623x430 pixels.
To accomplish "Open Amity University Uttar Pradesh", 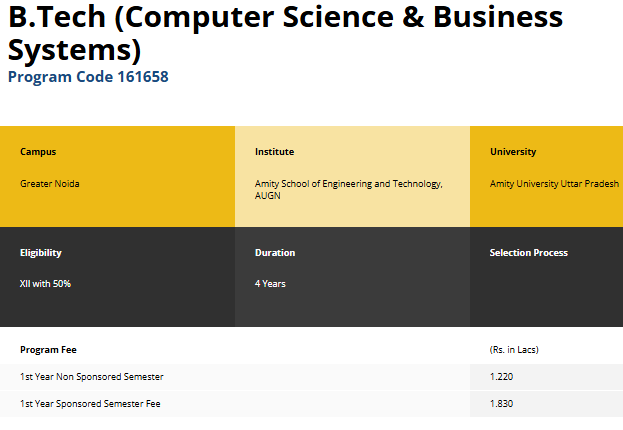I will click(554, 184).
